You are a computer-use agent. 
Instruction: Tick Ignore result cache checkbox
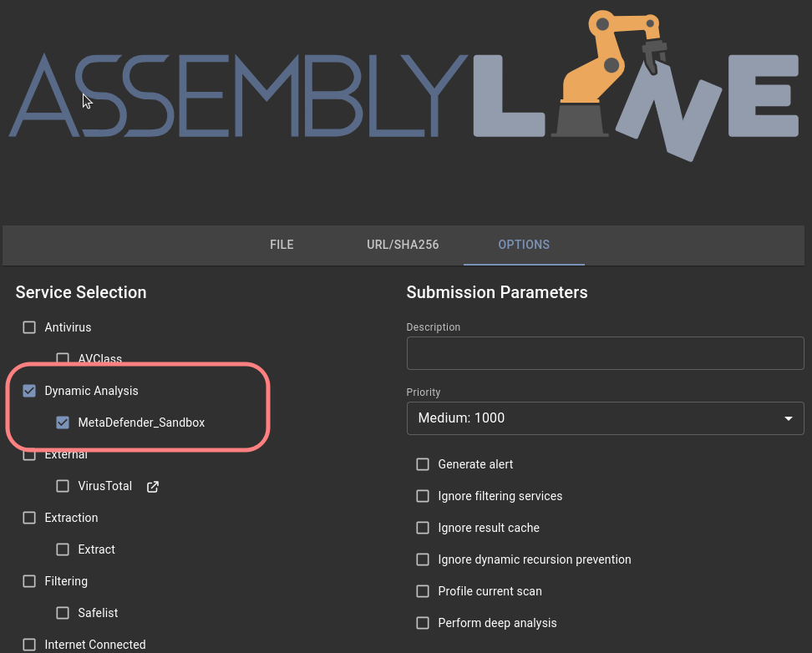[423, 528]
